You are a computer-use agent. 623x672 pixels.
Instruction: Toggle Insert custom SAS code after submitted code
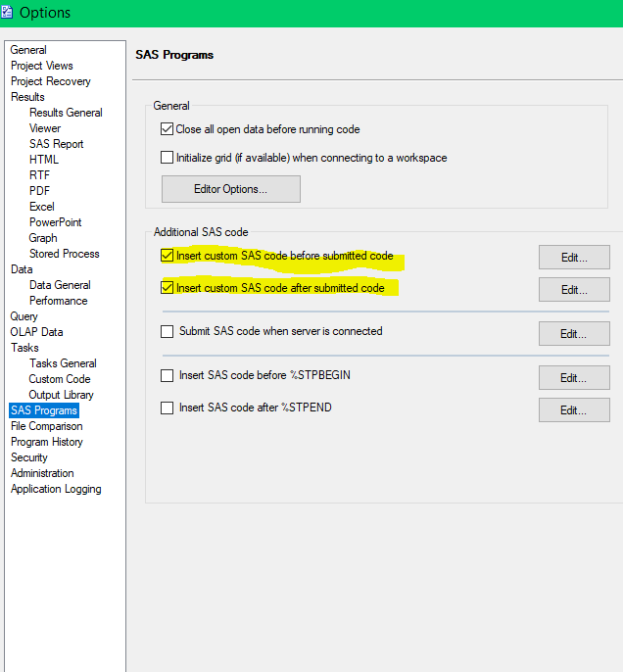tap(167, 288)
